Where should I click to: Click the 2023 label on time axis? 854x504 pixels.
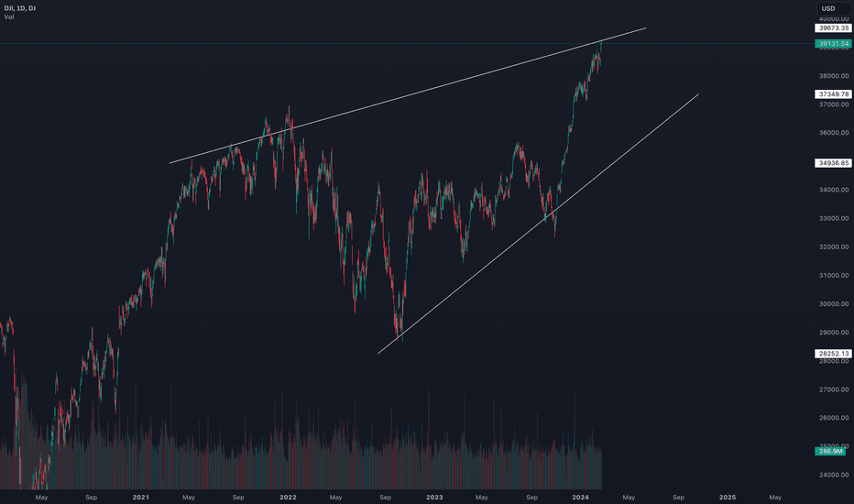[x=434, y=497]
